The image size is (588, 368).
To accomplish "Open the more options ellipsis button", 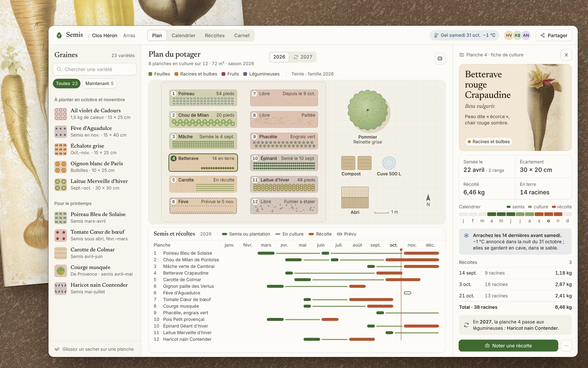I will (x=566, y=345).
